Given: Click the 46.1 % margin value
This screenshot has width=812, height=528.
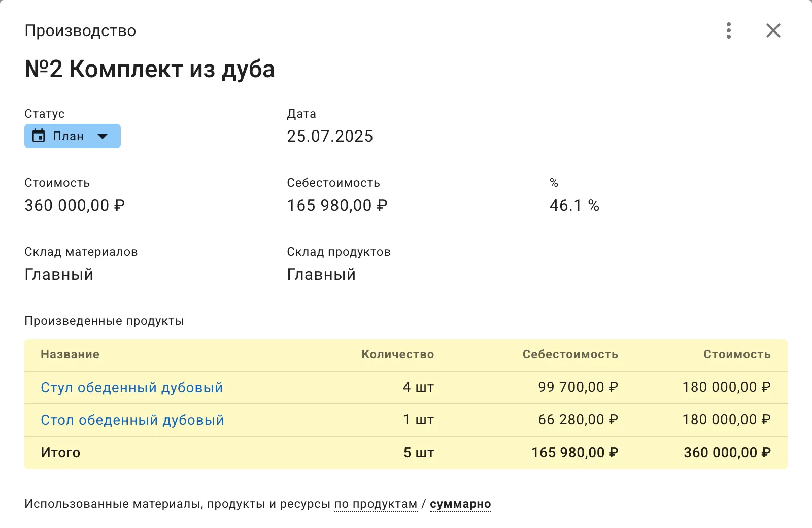Looking at the screenshot, I should point(574,206).
